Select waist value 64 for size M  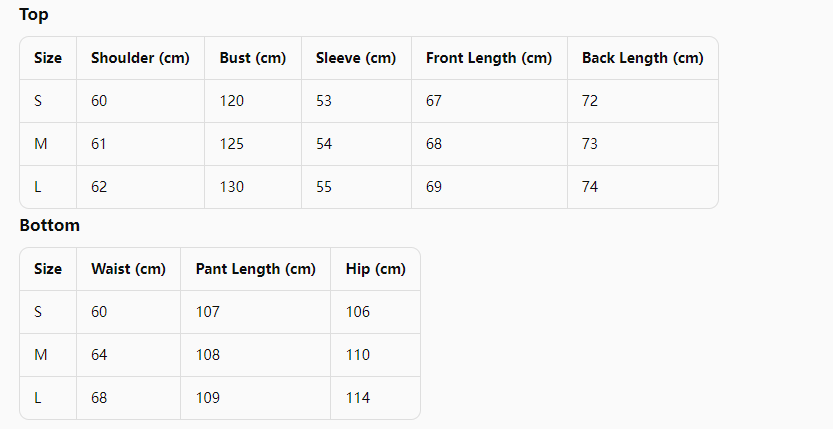tap(99, 355)
